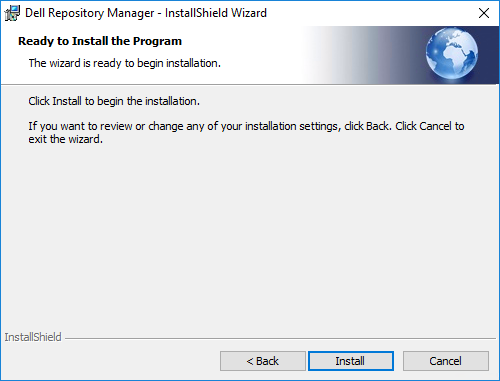Click the installer icon in the title bar
Image resolution: width=500 pixels, height=381 pixels.
point(12,13)
